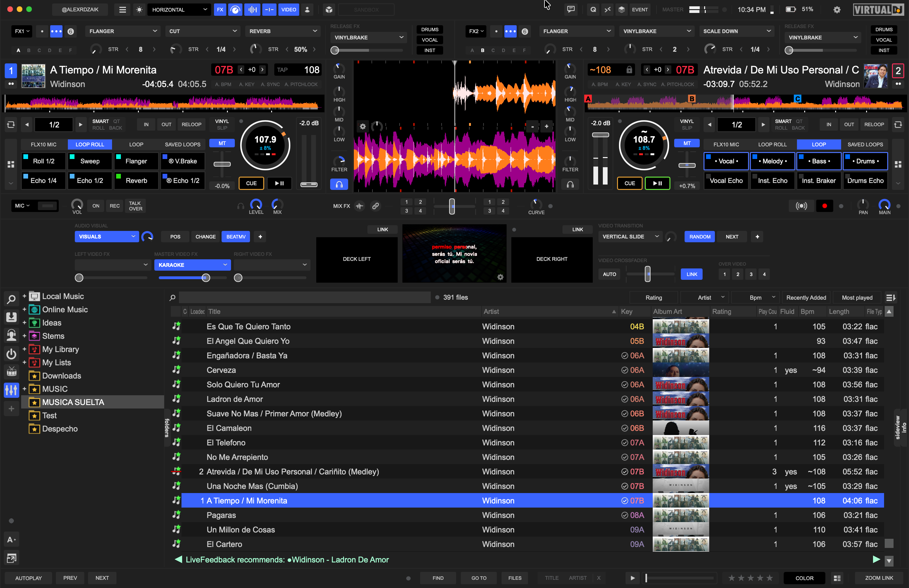Toggle deck 2 master tempo MT

[687, 144]
